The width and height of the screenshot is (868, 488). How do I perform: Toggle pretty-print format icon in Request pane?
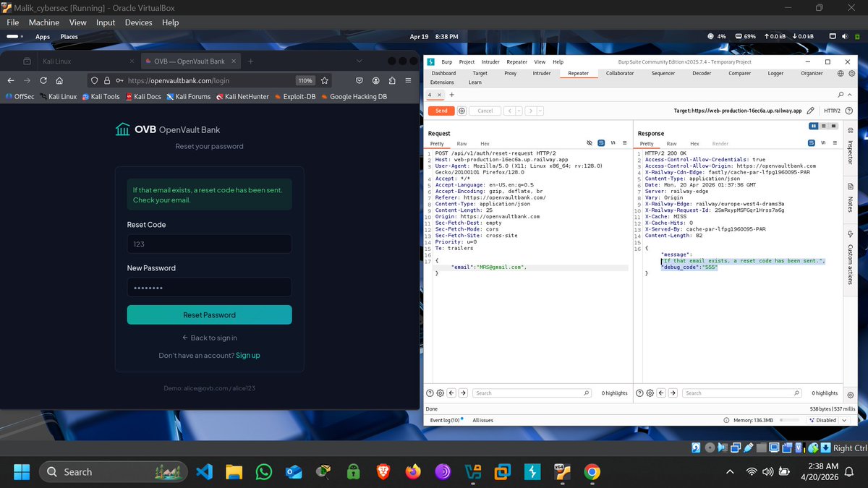coord(601,144)
